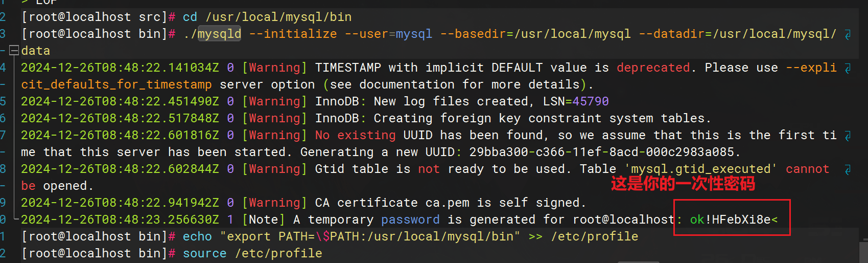Click the wrap indicator on the mysqld initialize line

tap(848, 34)
